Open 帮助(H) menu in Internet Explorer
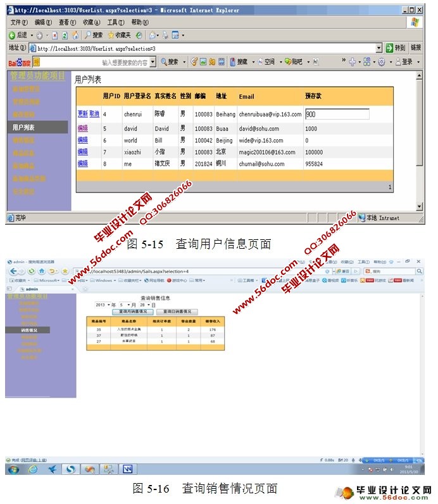Screen dimensions: 438x504 tap(140, 22)
